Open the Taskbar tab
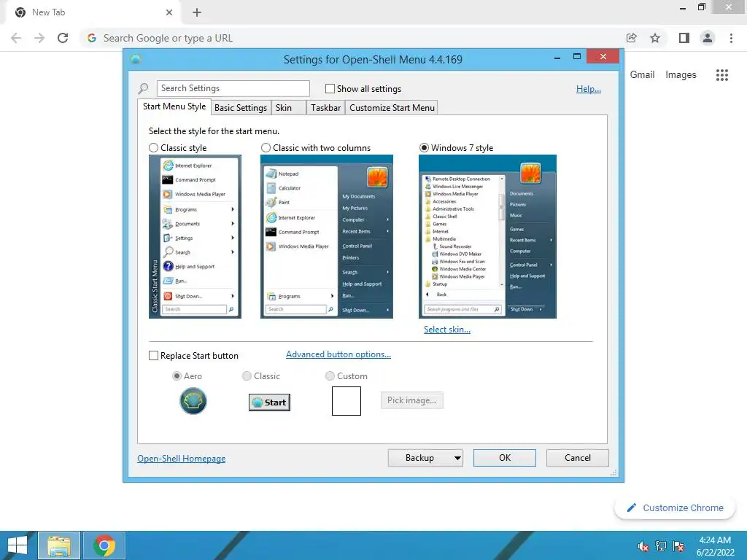This screenshot has height=560, width=747. [325, 108]
